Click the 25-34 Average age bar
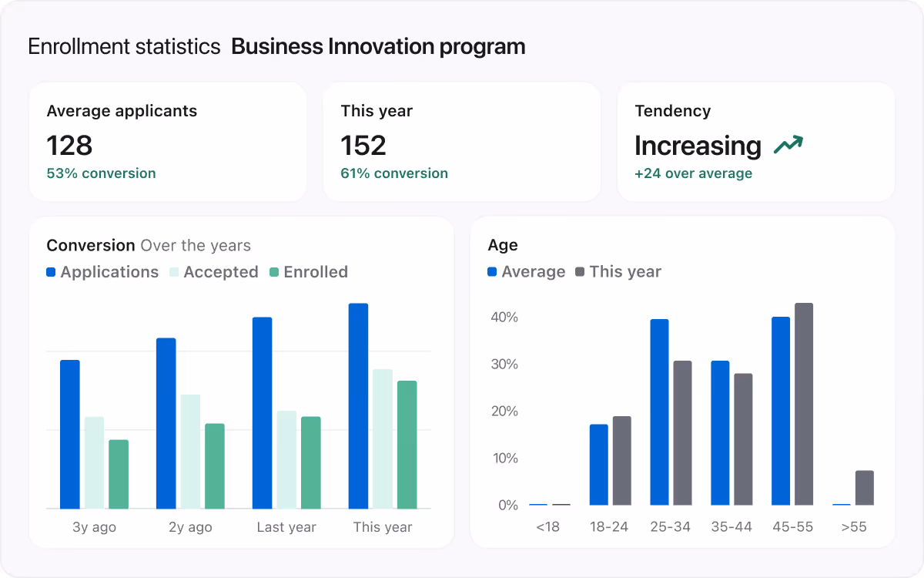 [x=659, y=412]
